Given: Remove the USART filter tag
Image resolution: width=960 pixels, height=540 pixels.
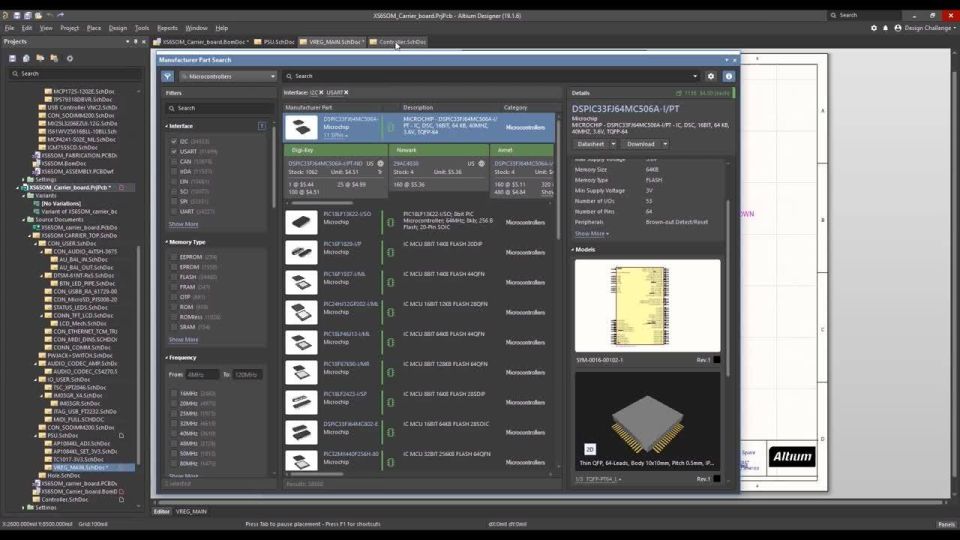Looking at the screenshot, I should 346,92.
